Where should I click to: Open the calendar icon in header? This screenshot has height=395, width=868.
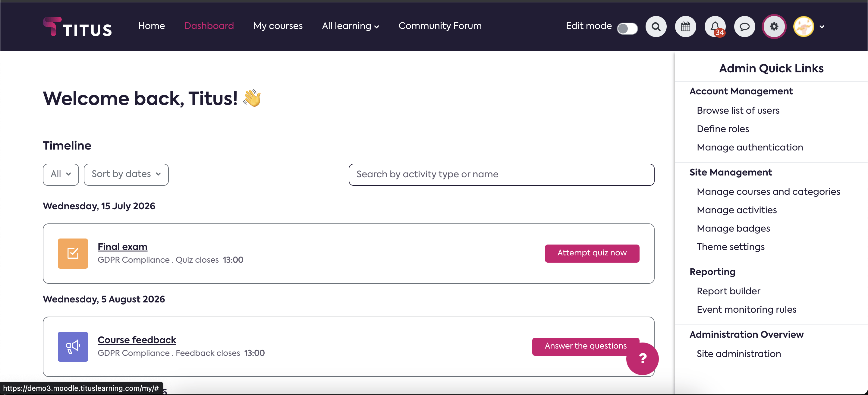click(x=685, y=26)
